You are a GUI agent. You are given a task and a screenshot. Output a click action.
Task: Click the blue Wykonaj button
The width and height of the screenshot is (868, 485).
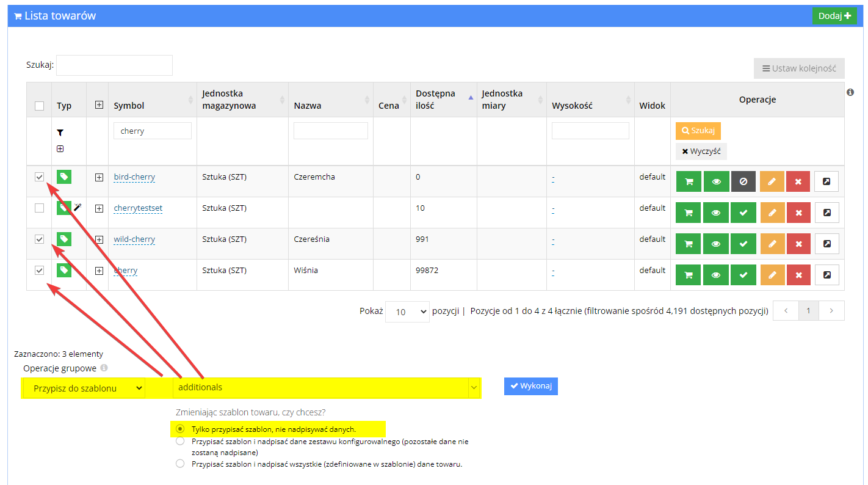point(531,386)
